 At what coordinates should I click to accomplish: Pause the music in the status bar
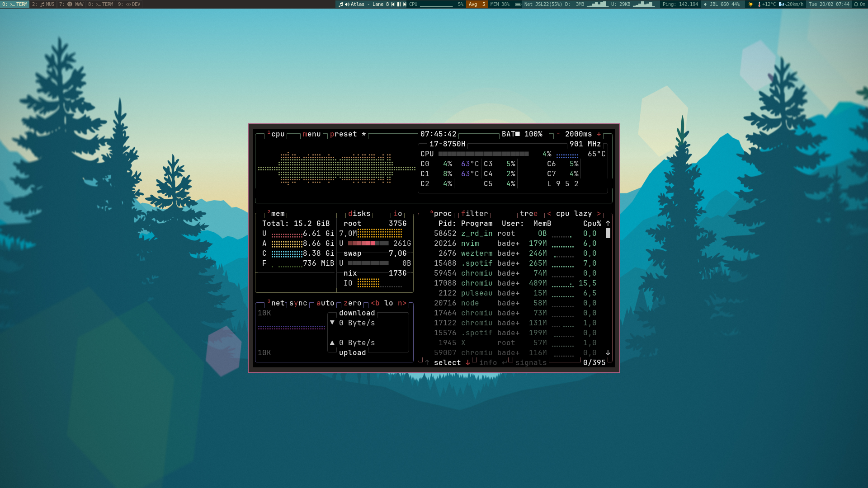[x=399, y=4]
